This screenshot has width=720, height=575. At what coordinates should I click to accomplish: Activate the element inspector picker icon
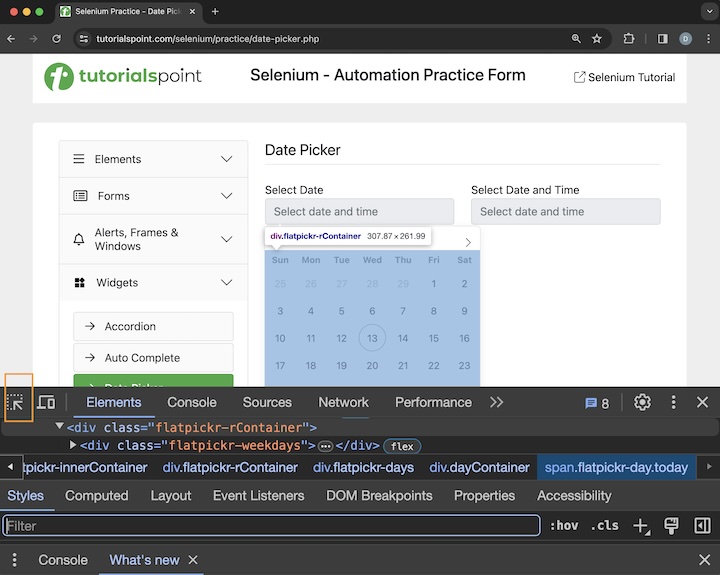16,402
